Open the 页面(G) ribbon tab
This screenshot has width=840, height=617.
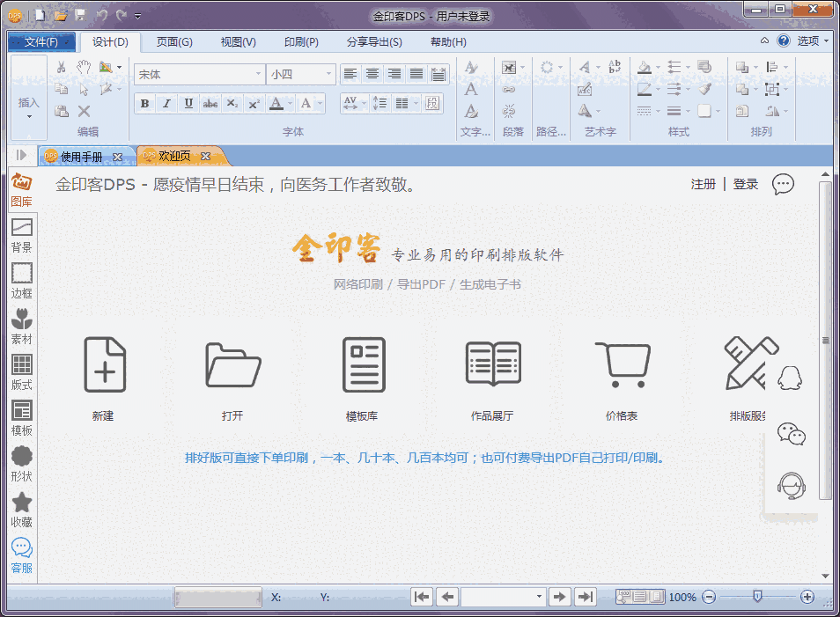click(173, 41)
